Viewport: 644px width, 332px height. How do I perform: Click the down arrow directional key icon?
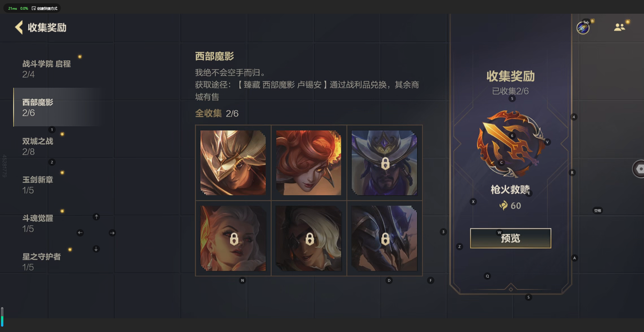(96, 249)
